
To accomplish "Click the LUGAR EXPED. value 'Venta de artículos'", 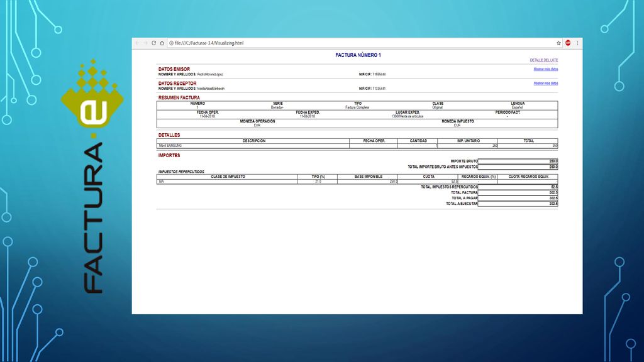I will (x=408, y=116).
